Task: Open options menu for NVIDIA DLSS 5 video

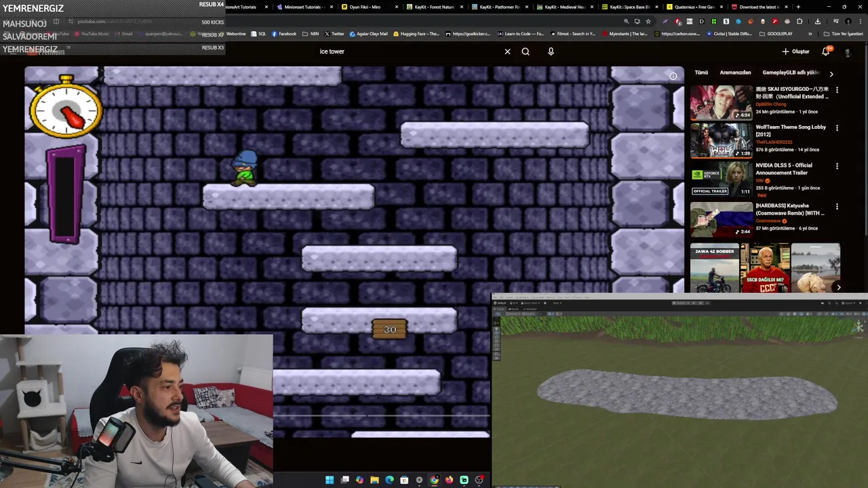Action: tap(837, 166)
